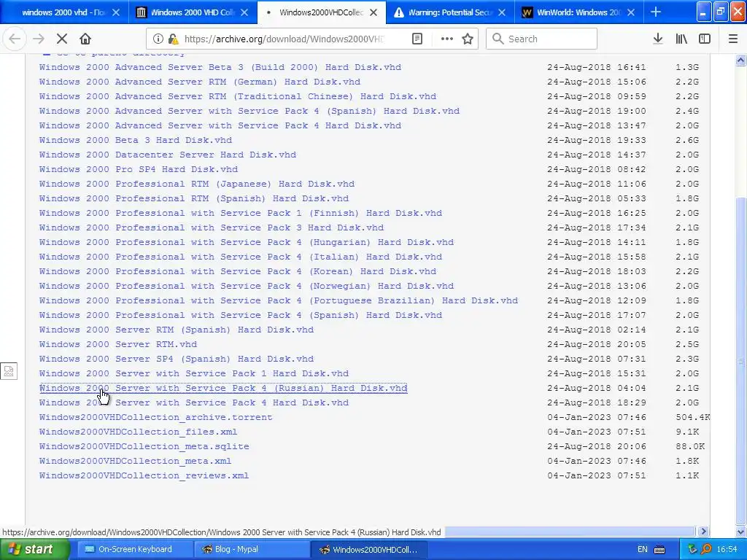Click the padlock warning icon in address bar
The width and height of the screenshot is (747, 560).
(x=173, y=39)
